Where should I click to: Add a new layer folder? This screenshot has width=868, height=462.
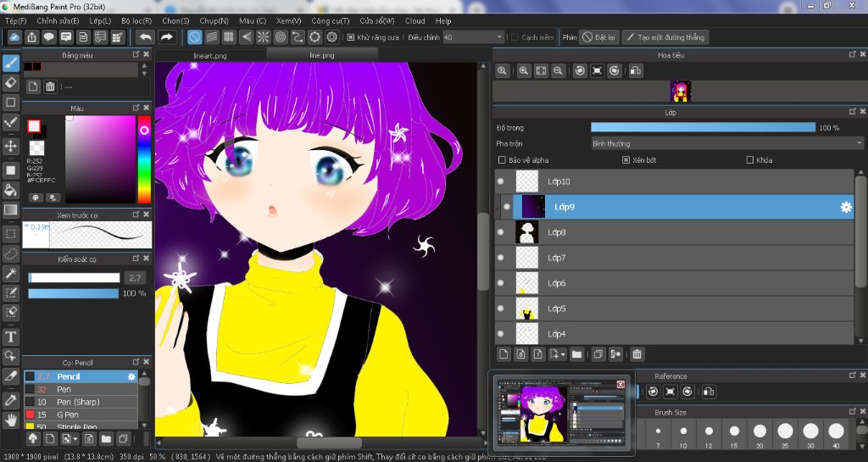[x=576, y=354]
